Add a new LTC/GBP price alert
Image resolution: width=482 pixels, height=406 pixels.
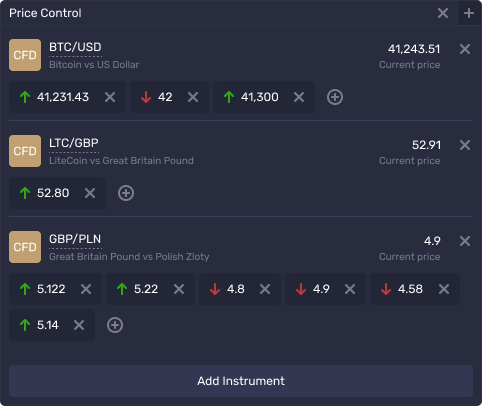[x=126, y=193]
